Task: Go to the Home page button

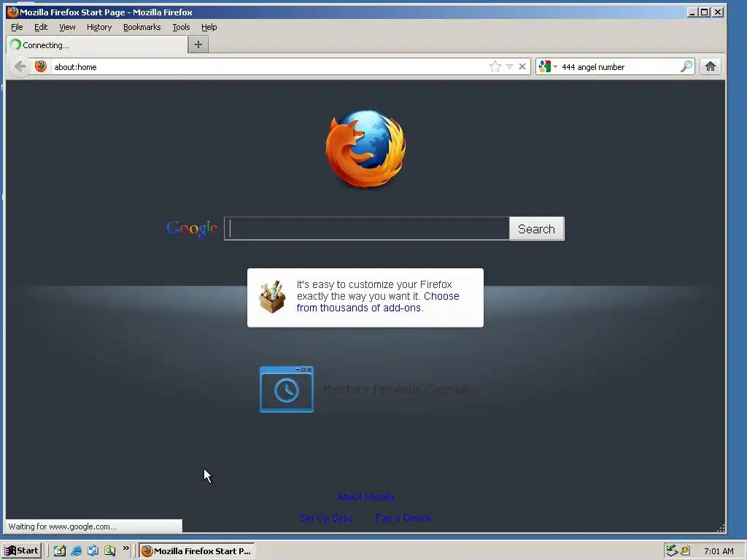Action: [x=711, y=66]
